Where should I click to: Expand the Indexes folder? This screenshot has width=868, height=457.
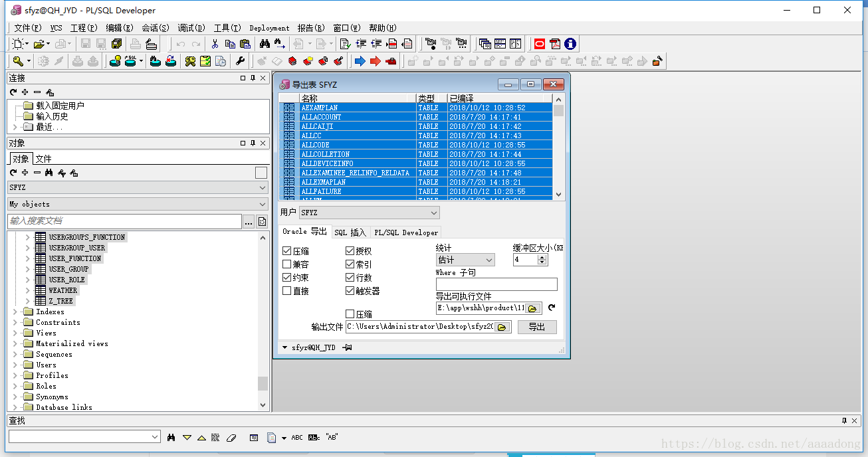(16, 312)
